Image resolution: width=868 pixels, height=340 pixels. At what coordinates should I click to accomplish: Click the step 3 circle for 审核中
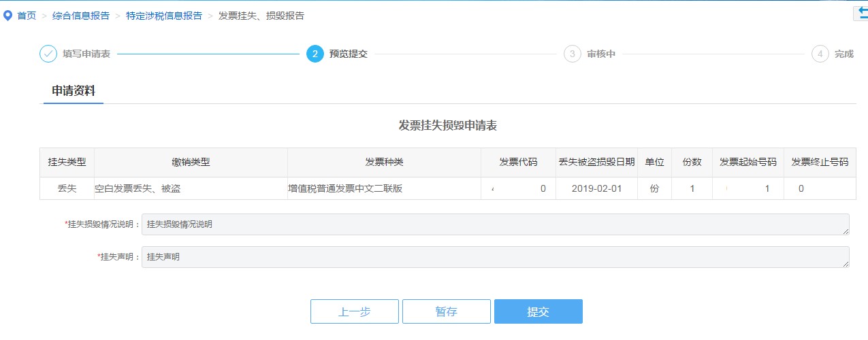click(x=572, y=54)
